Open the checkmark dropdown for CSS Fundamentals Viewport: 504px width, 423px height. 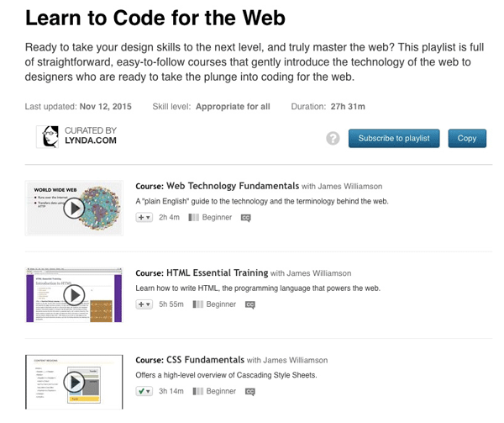(144, 391)
